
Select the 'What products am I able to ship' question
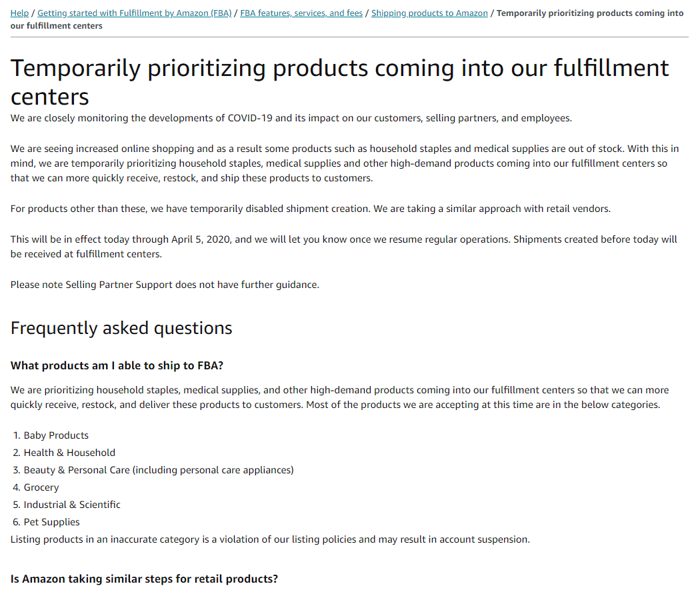(x=117, y=366)
